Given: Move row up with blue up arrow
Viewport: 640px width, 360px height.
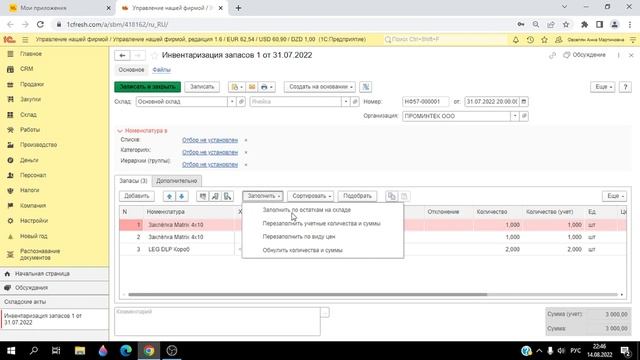Looking at the screenshot, I should pyautogui.click(x=169, y=196).
